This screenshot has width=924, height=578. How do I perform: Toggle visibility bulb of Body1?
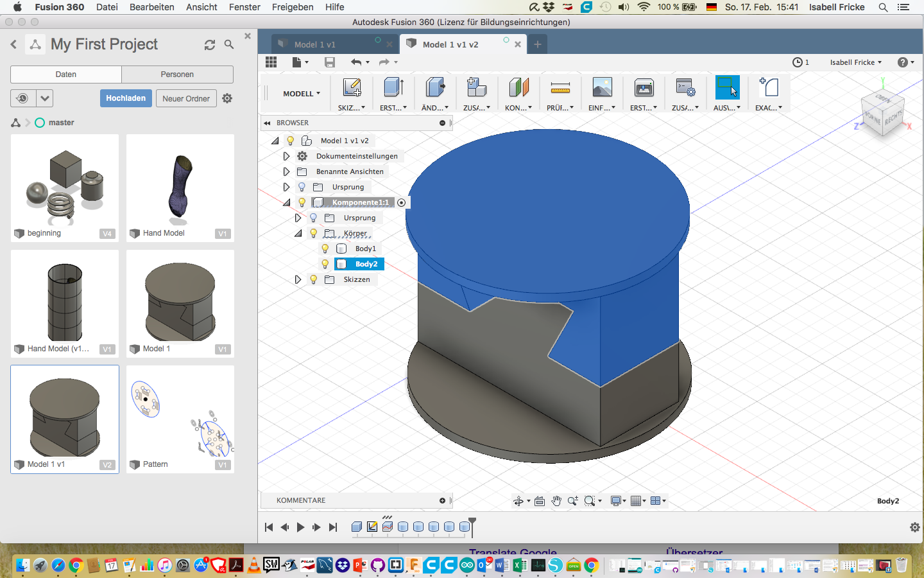click(x=325, y=249)
